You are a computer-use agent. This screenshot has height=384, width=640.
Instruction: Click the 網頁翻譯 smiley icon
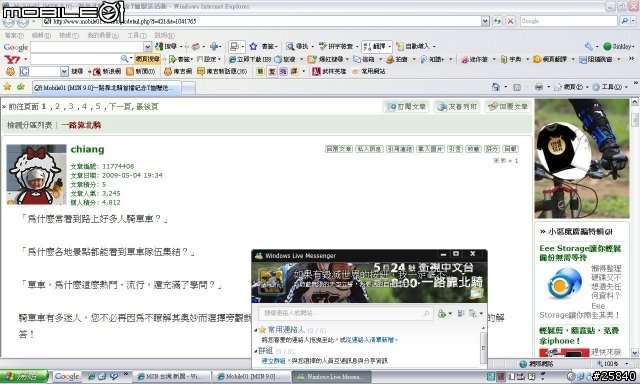pos(537,60)
